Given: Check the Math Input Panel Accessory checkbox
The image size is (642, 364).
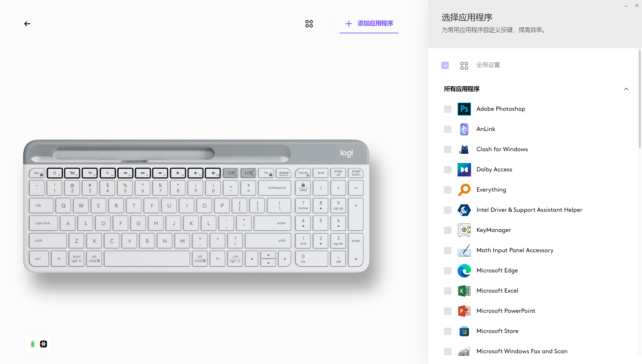Looking at the screenshot, I should [x=448, y=251].
